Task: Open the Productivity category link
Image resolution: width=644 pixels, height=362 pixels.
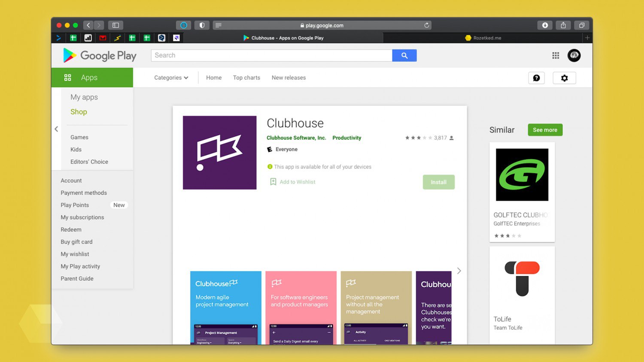Action: (x=346, y=138)
